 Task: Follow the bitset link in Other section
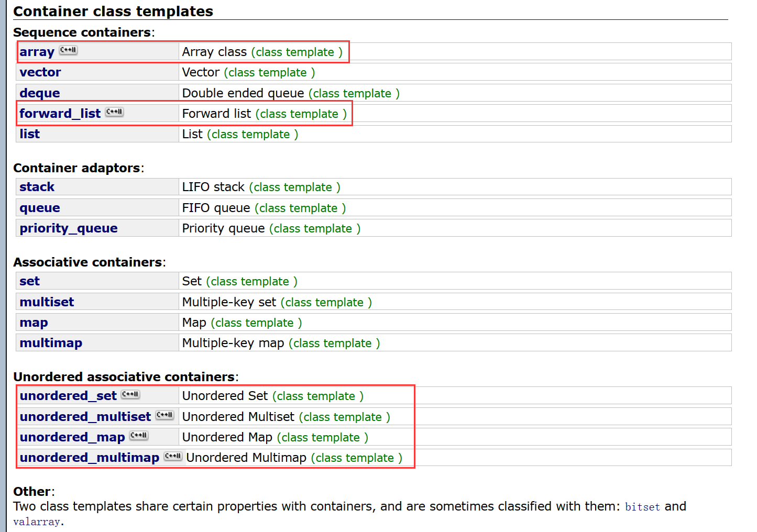(x=642, y=507)
